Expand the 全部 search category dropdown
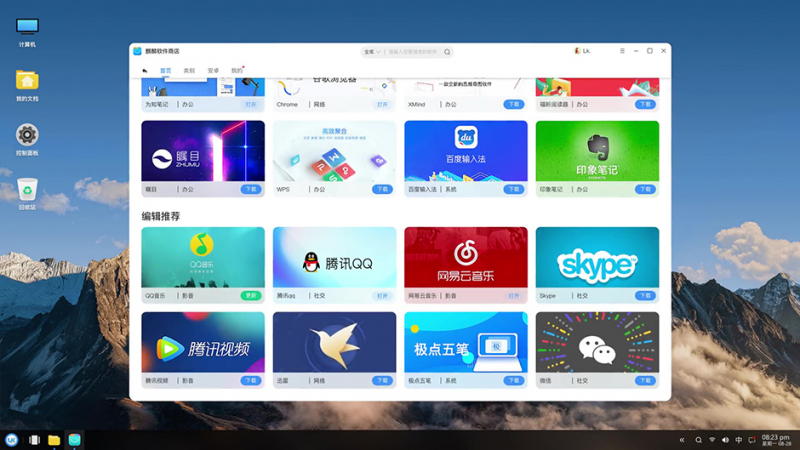This screenshot has height=450, width=800. click(372, 52)
